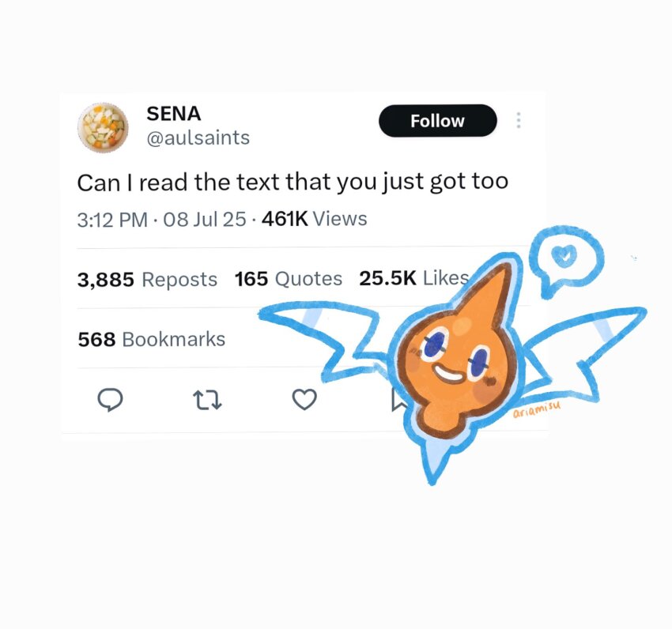Viewport: 672px width, 629px height.
Task: Open the 3,885 Reposts list
Action: coord(147,279)
